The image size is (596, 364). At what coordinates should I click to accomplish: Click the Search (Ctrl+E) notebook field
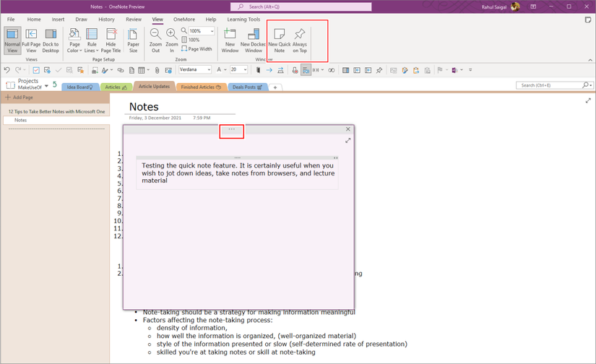click(549, 85)
